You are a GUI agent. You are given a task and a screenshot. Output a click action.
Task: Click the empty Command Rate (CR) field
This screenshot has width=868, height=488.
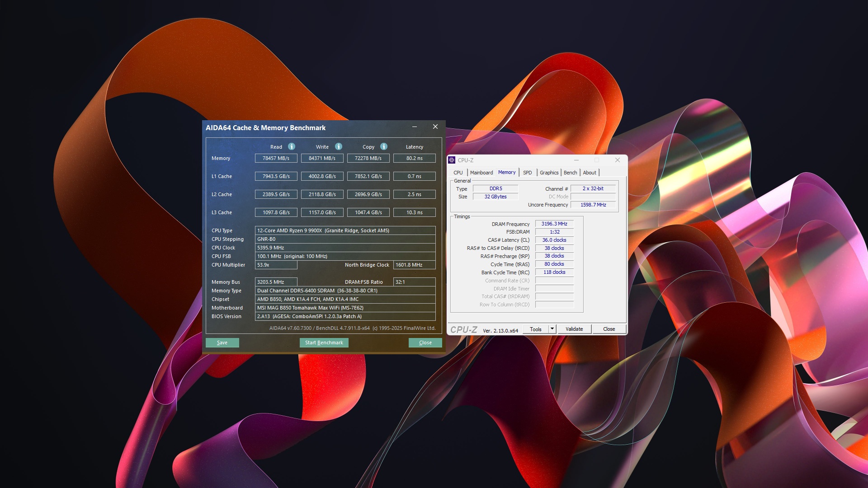tap(554, 281)
